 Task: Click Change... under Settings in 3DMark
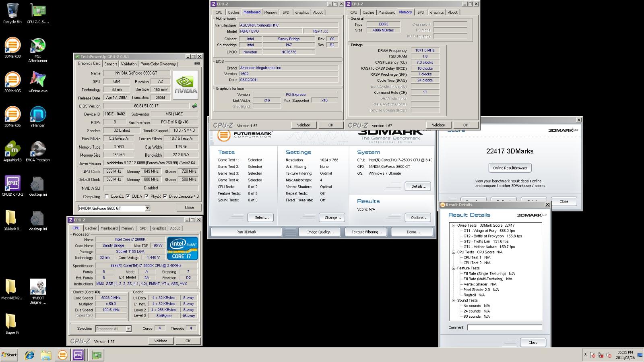pyautogui.click(x=332, y=217)
